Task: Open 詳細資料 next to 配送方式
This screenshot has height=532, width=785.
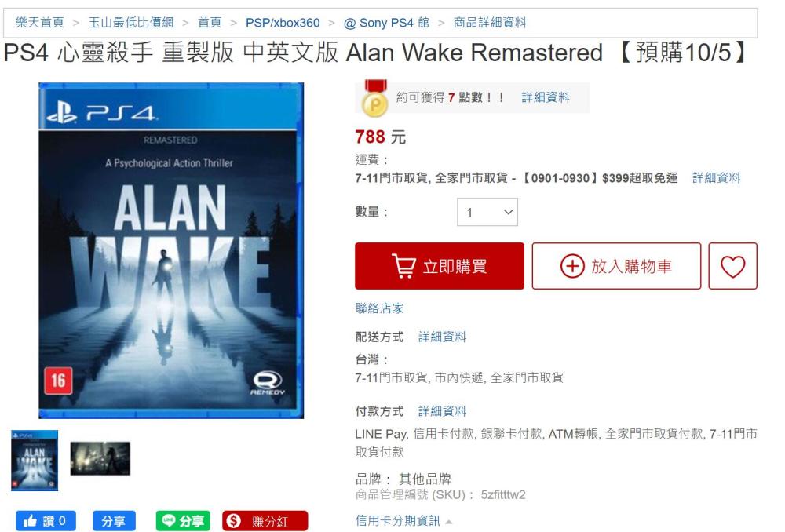Action: point(442,337)
